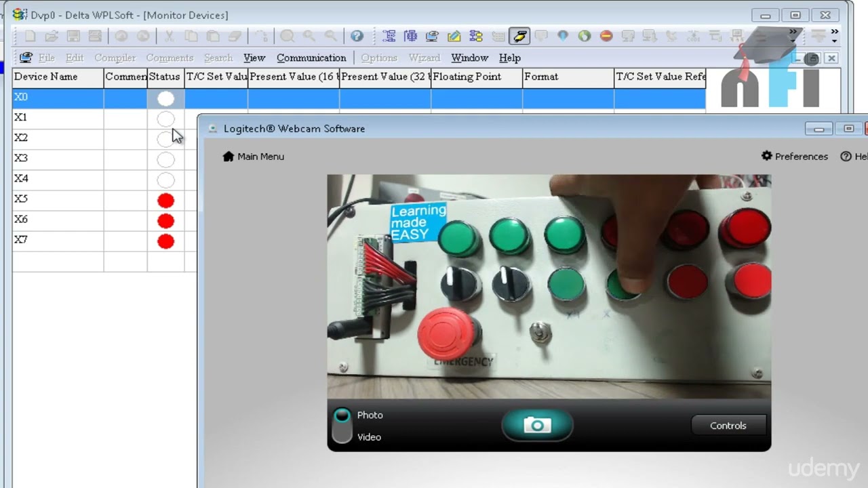
Task: Go to the webcam Main Menu
Action: coord(253,157)
